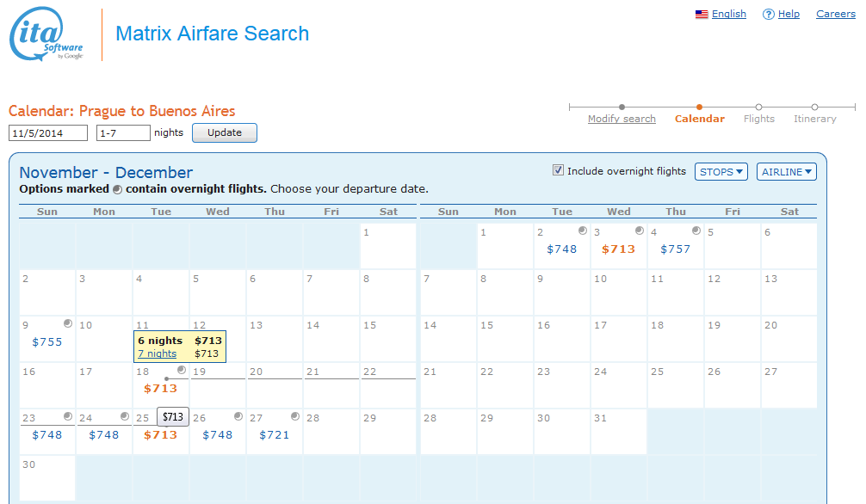Click the Help question mark icon
This screenshot has width=866, height=504.
(768, 15)
